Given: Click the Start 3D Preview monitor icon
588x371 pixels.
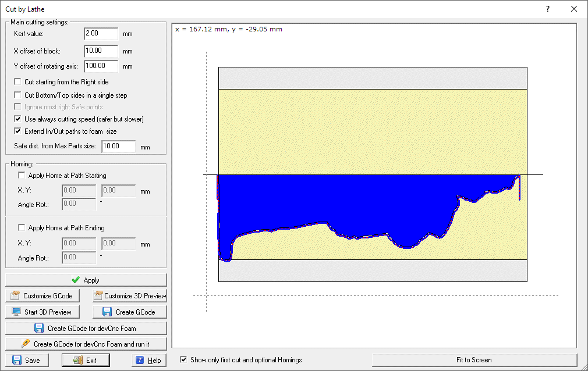Looking at the screenshot, I should [x=16, y=312].
